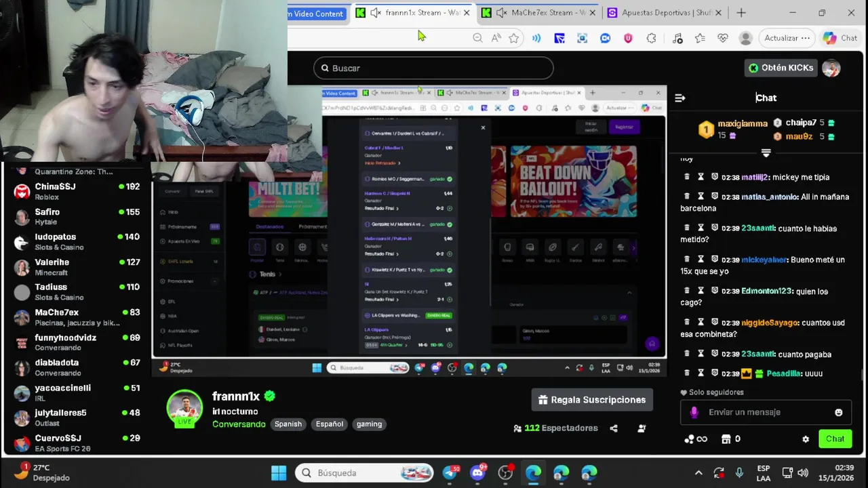868x488 pixels.
Task: Click microphone icon in system tray
Action: (x=739, y=472)
